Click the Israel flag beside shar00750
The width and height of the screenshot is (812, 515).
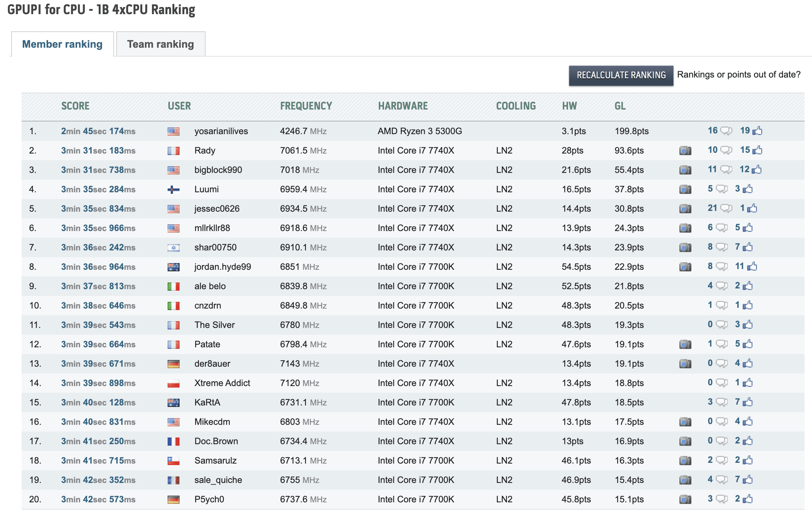tap(174, 247)
